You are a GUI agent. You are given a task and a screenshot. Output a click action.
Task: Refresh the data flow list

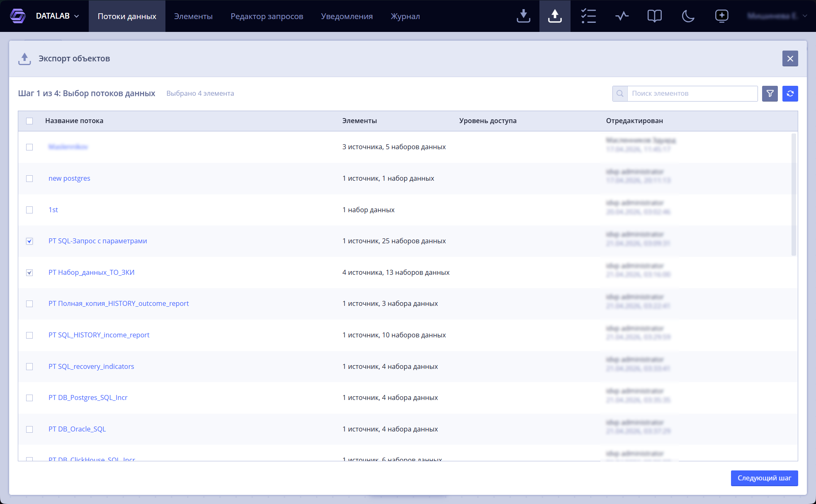tap(790, 94)
